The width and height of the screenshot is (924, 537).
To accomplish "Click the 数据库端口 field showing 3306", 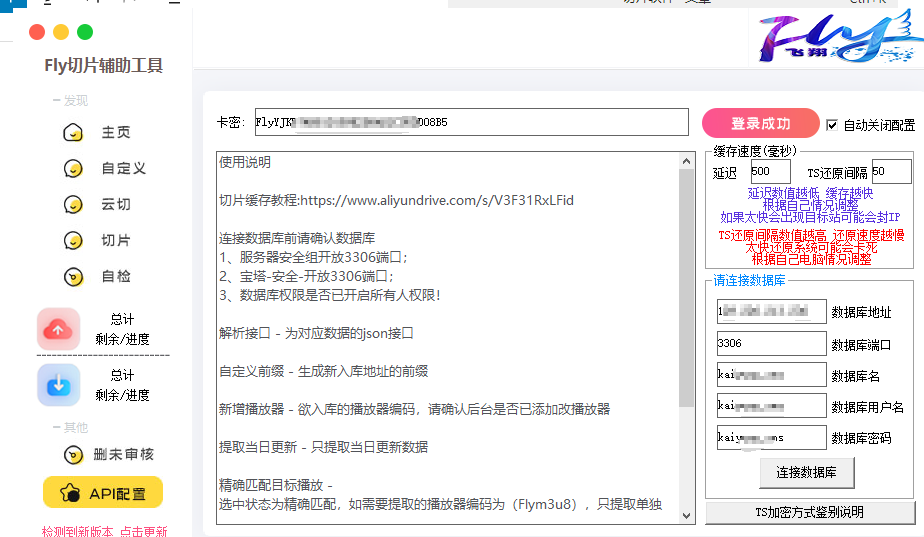I will tap(771, 344).
